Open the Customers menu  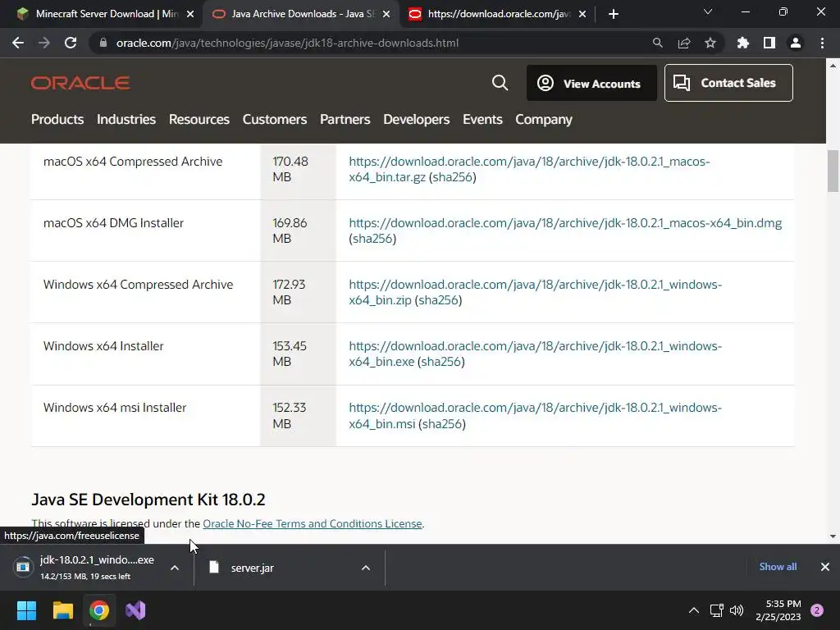point(275,119)
